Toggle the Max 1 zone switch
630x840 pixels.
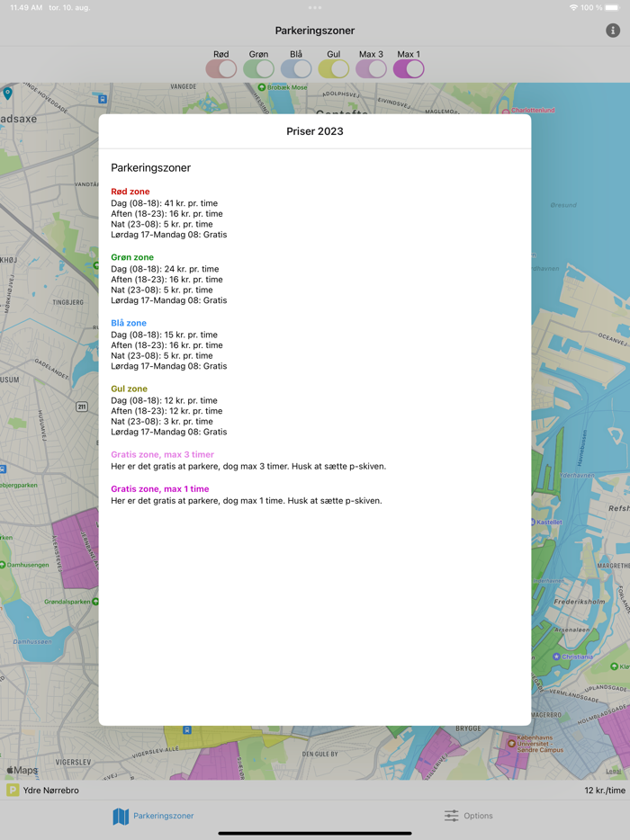pos(409,69)
